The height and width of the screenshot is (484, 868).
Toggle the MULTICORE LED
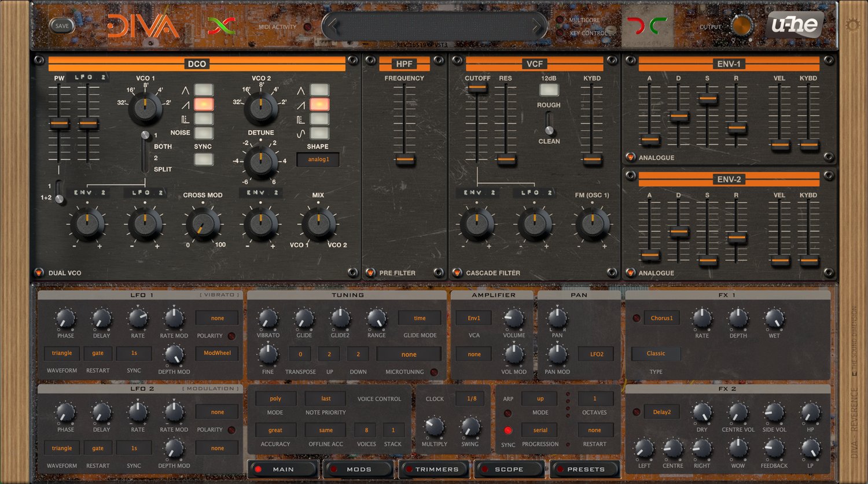(560, 20)
